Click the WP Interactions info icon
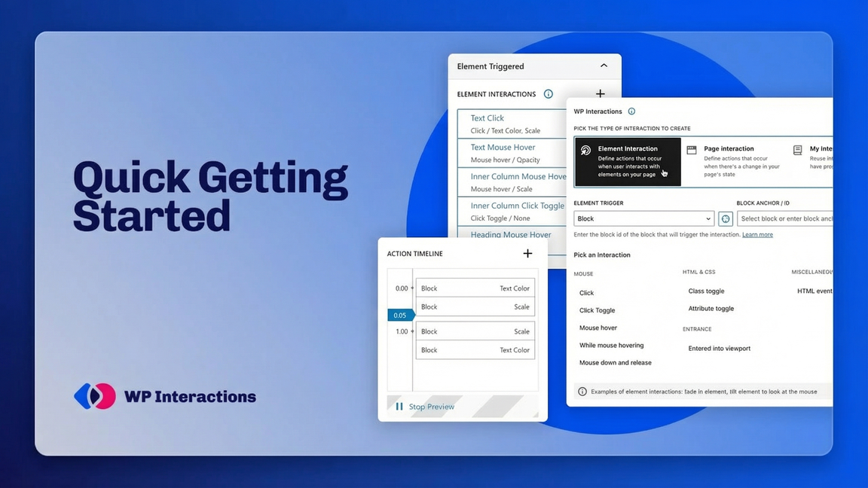 (x=631, y=111)
